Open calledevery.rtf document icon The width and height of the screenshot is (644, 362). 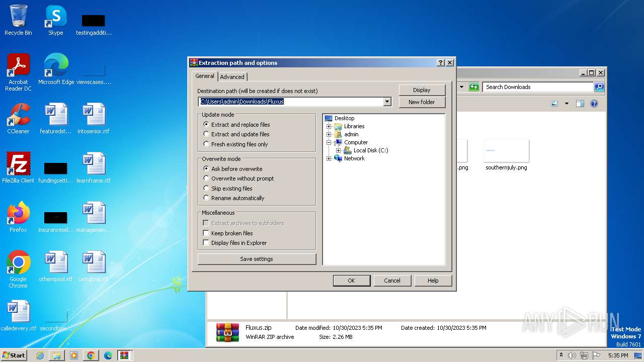[x=18, y=316]
